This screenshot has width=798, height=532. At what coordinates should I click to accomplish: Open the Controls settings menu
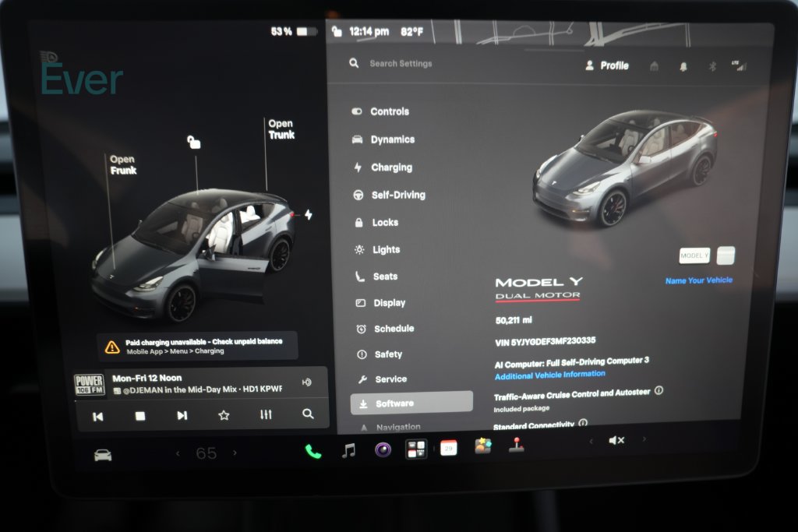(x=380, y=111)
